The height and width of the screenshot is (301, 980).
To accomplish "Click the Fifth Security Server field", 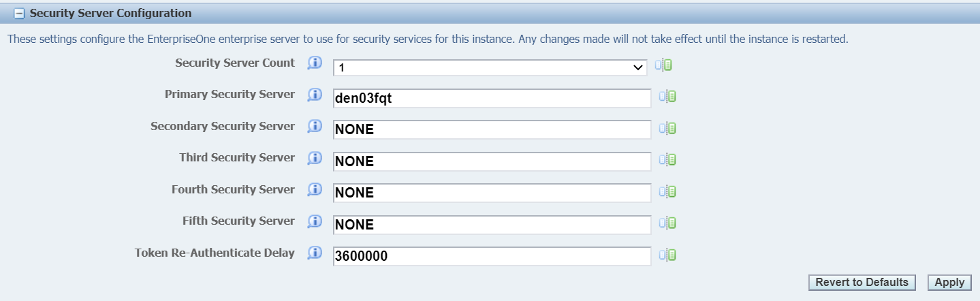I will tap(492, 225).
